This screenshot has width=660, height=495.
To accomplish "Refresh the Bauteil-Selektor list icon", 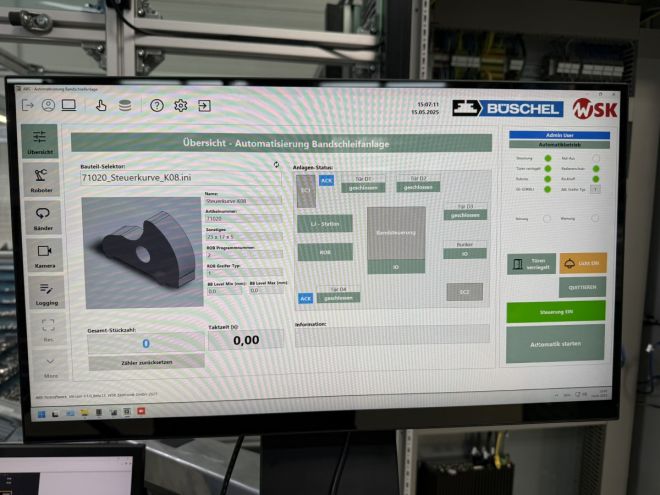I will click(276, 165).
